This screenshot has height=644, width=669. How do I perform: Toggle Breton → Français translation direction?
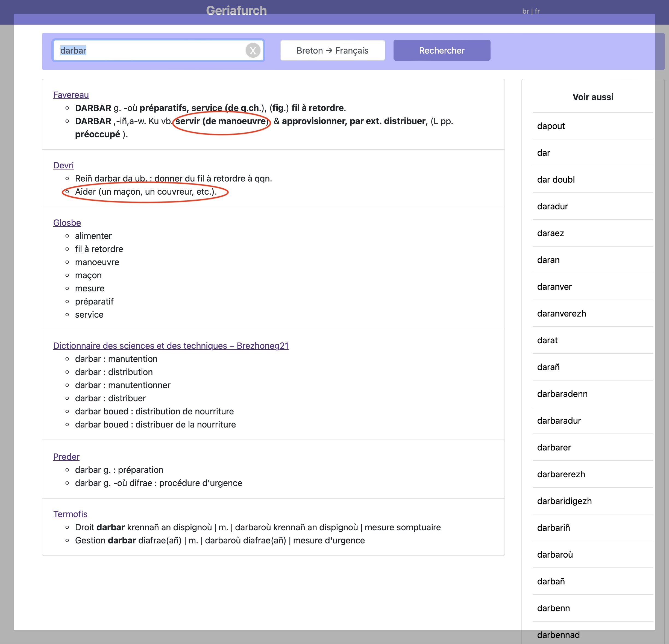pos(332,51)
